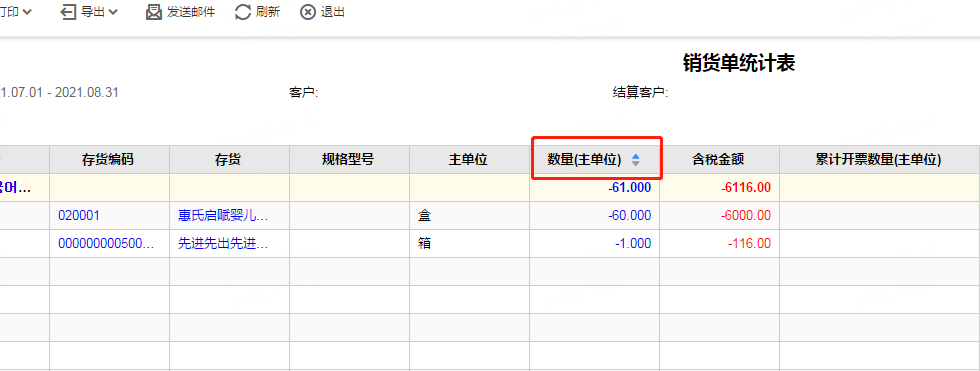Click the 导出 export icon
Viewport: 980px width, 371px height.
(68, 12)
